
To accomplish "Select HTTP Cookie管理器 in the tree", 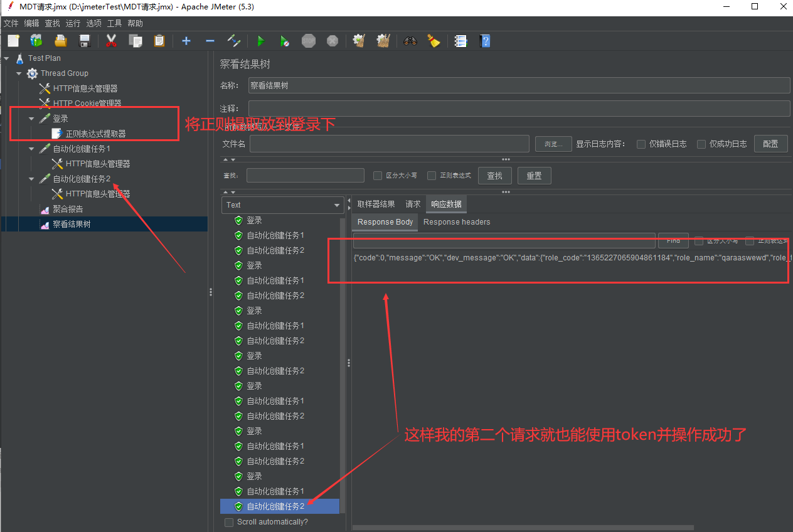I will [87, 103].
